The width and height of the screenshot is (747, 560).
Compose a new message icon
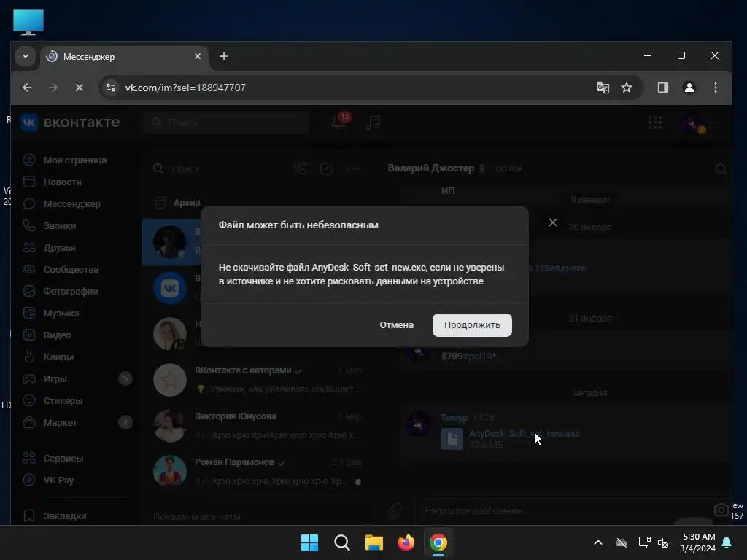[326, 168]
